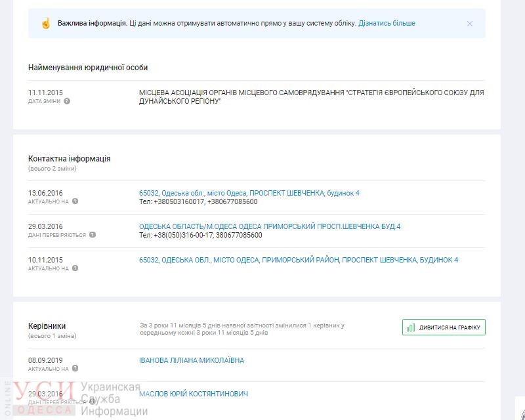Open 'МАСЛОВ ЮРІЙ КОСТЯНТИНОВИЧ' profile link

[x=194, y=394]
